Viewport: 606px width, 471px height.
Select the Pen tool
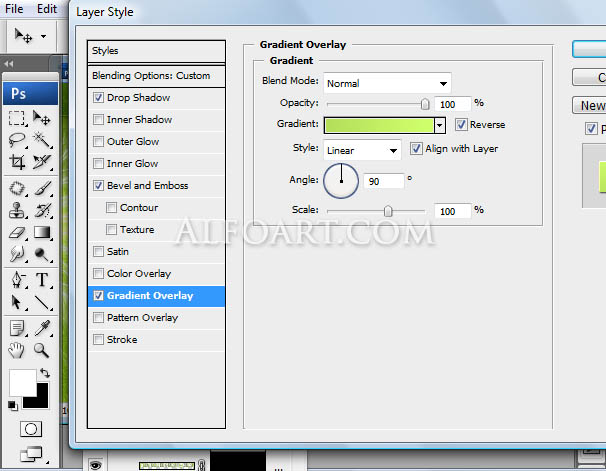tap(17, 280)
